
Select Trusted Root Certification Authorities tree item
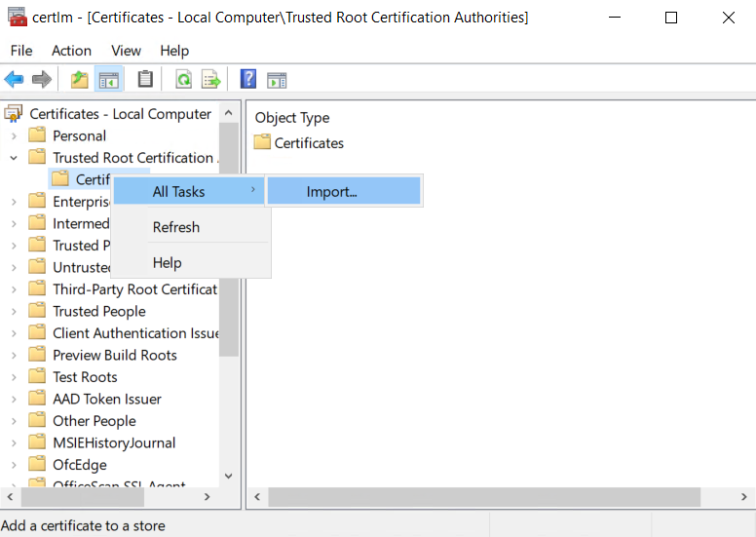pyautogui.click(x=136, y=157)
